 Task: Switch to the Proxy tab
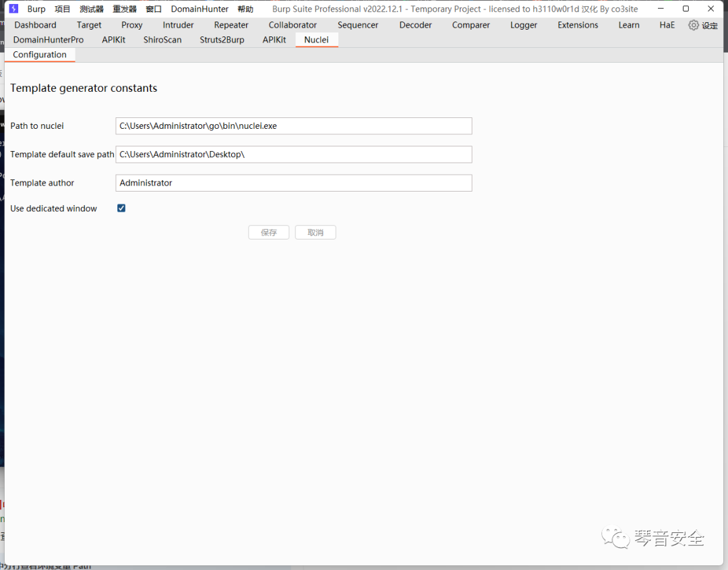(132, 25)
